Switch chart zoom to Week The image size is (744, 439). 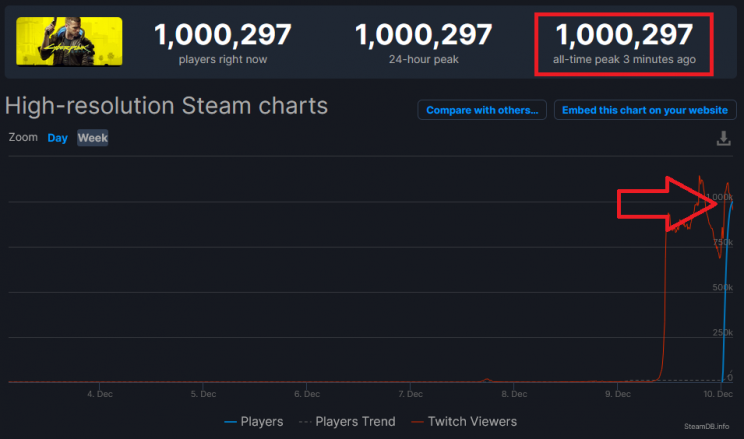[93, 138]
